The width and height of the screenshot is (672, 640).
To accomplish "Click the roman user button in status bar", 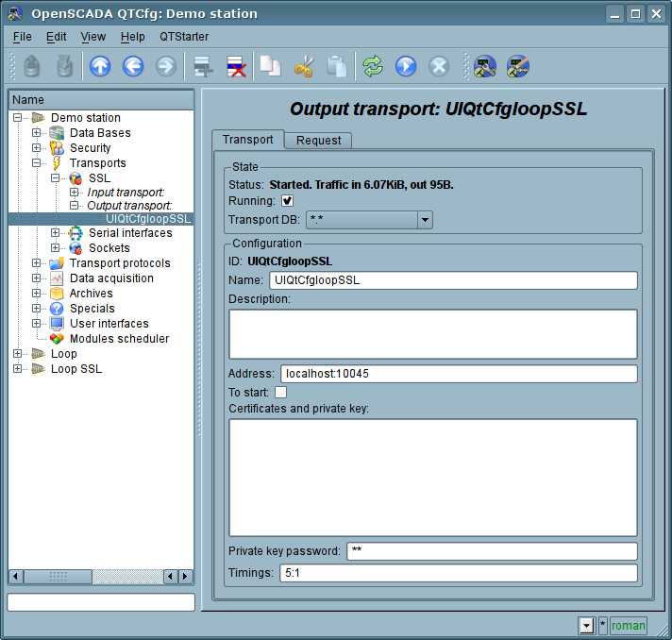I will pos(628,626).
